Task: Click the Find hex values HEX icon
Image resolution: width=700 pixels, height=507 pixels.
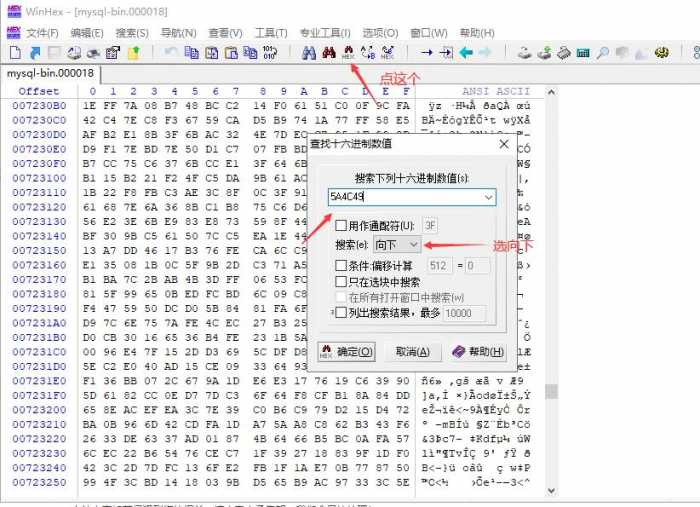Action: (348, 53)
